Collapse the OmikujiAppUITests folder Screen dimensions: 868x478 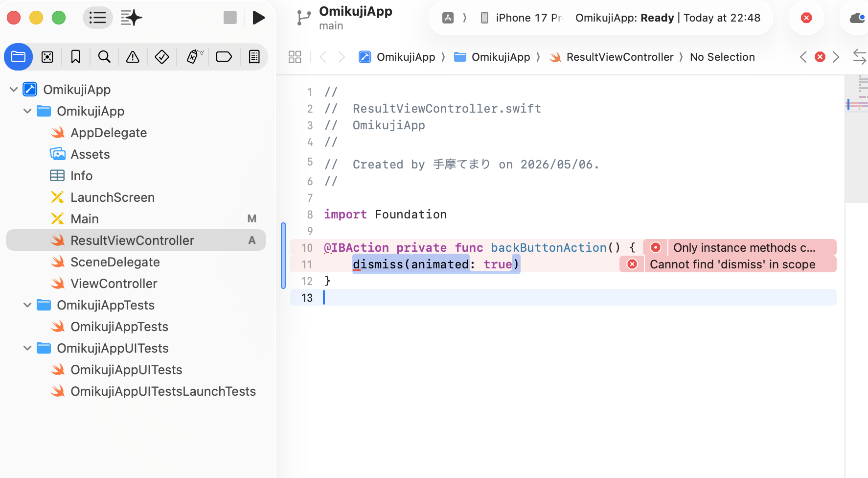click(27, 348)
